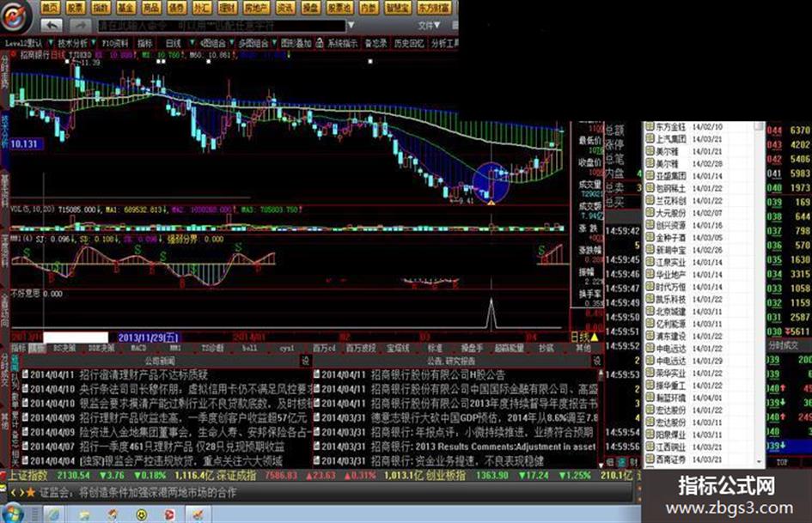Select 金种子酒 row icon in stock list
The width and height of the screenshot is (812, 523).
650,237
